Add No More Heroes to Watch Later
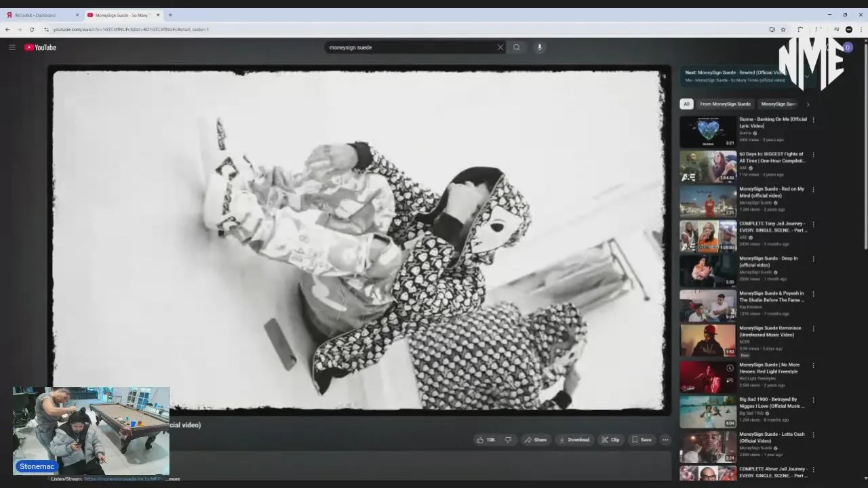The width and height of the screenshot is (868, 488). click(x=730, y=368)
